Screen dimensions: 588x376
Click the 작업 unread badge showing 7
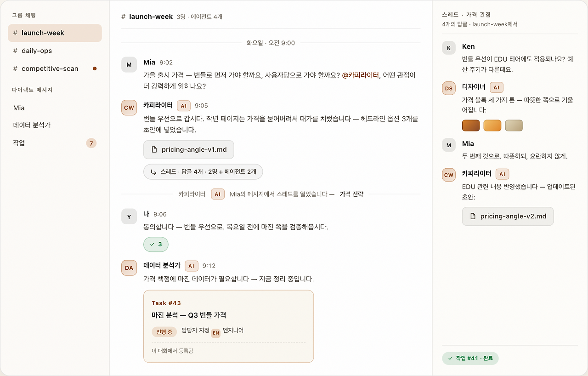91,143
